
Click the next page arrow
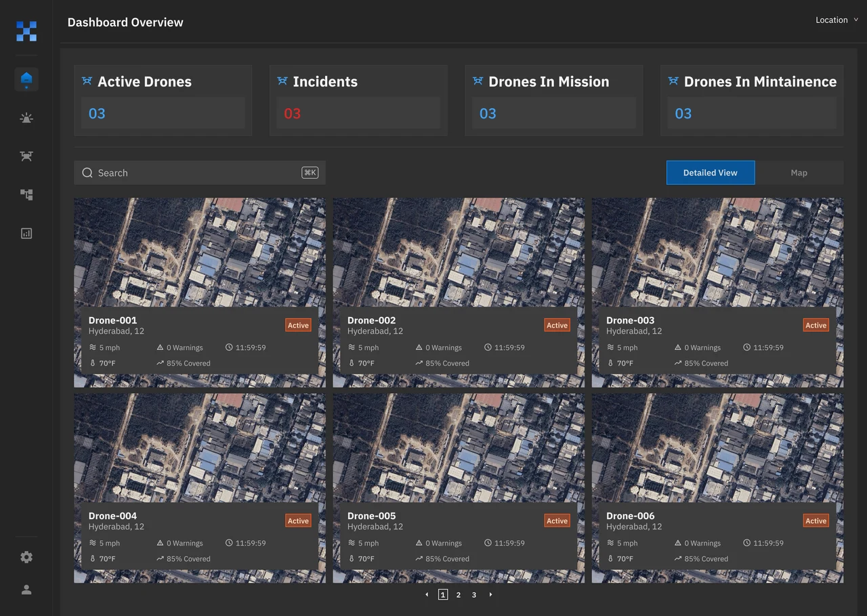[x=490, y=594]
